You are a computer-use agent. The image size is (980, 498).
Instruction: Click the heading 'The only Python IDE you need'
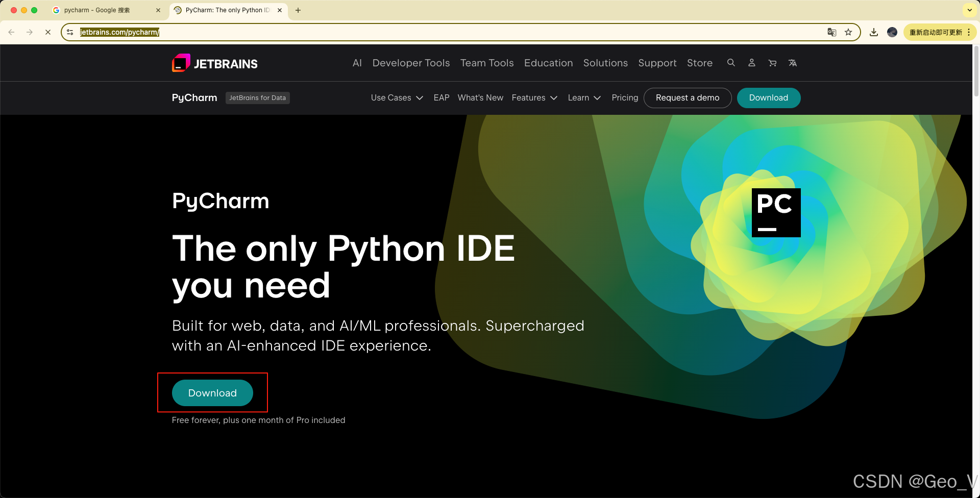pos(343,266)
